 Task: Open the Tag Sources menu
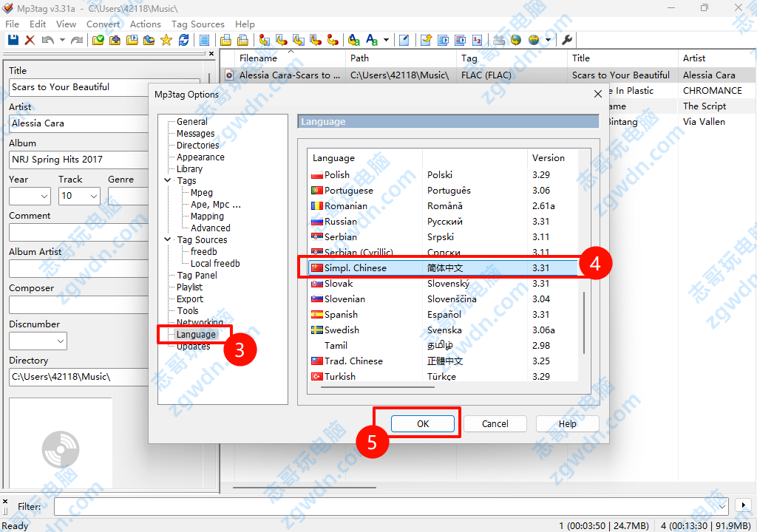coord(197,24)
